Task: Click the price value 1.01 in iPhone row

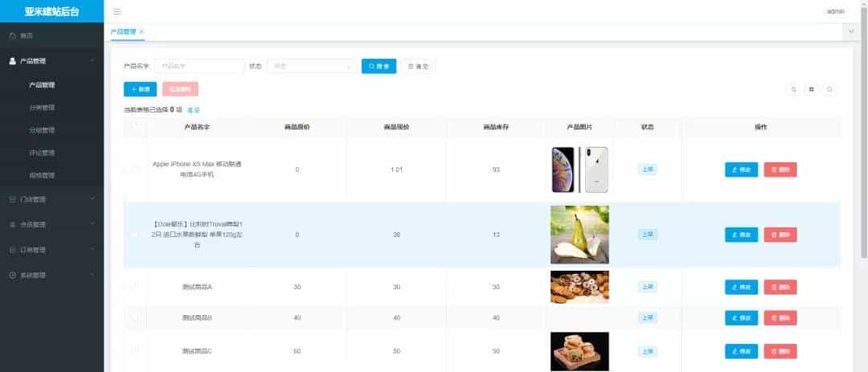Action: click(x=396, y=170)
